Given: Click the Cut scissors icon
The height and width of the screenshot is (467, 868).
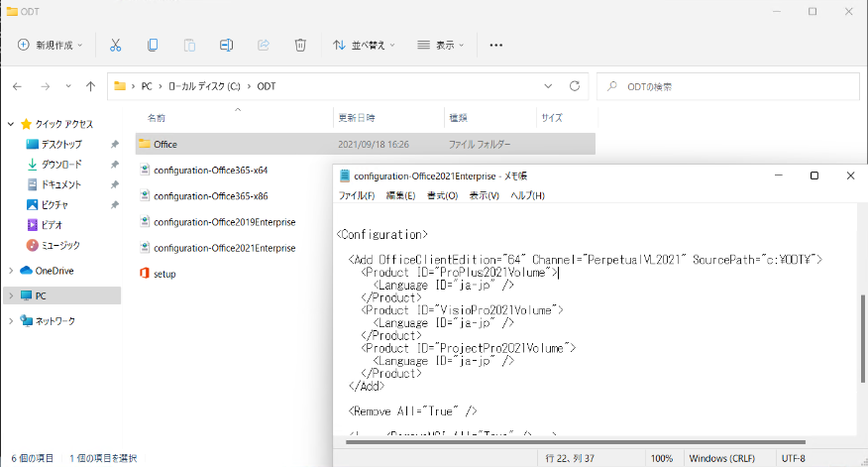Looking at the screenshot, I should (x=115, y=45).
